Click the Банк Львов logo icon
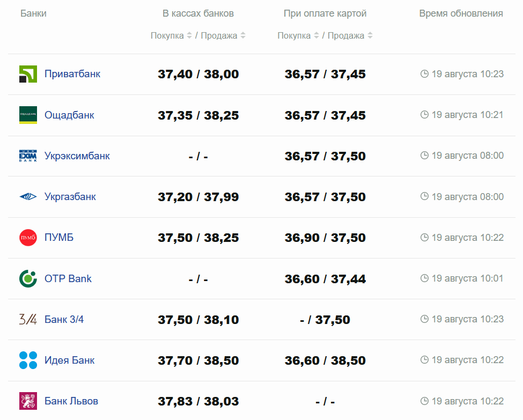This screenshot has height=420, width=523. pyautogui.click(x=28, y=401)
